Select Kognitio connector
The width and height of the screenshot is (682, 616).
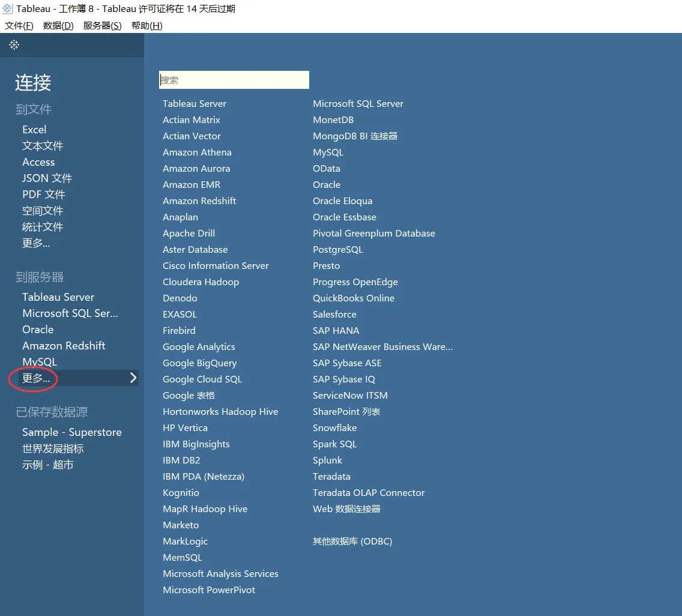[181, 493]
